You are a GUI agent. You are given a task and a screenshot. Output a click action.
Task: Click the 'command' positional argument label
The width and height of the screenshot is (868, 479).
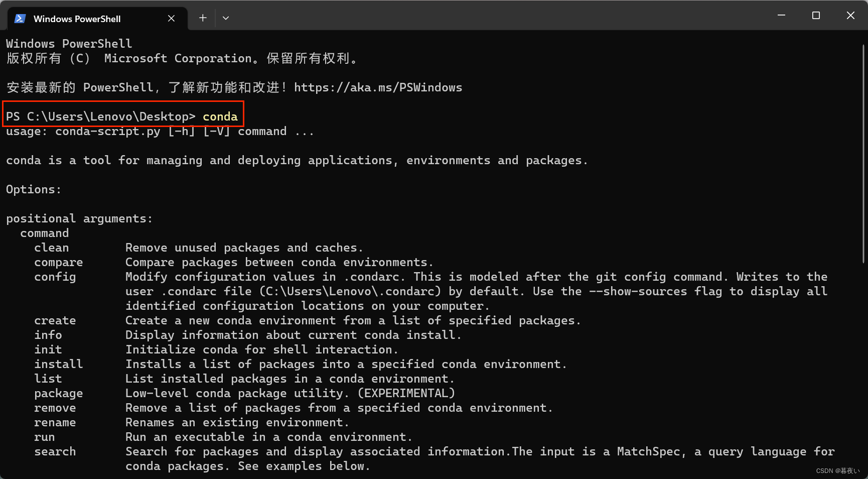pos(45,233)
